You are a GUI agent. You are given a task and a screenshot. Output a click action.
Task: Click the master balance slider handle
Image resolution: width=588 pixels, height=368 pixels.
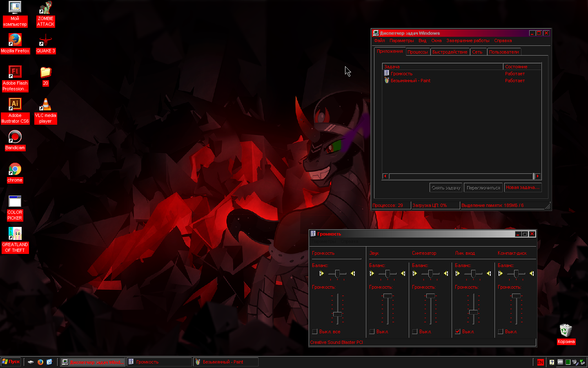337,274
